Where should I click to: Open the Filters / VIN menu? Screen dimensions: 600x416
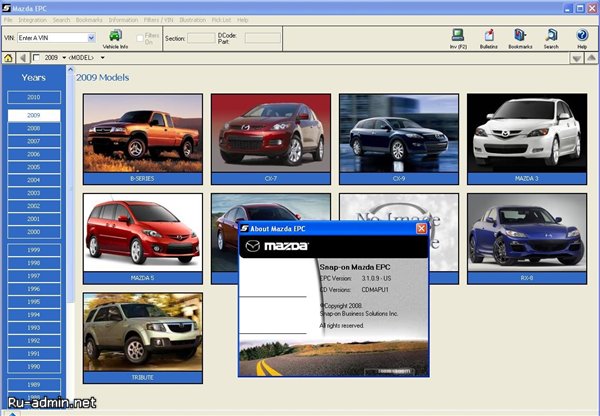tap(158, 20)
